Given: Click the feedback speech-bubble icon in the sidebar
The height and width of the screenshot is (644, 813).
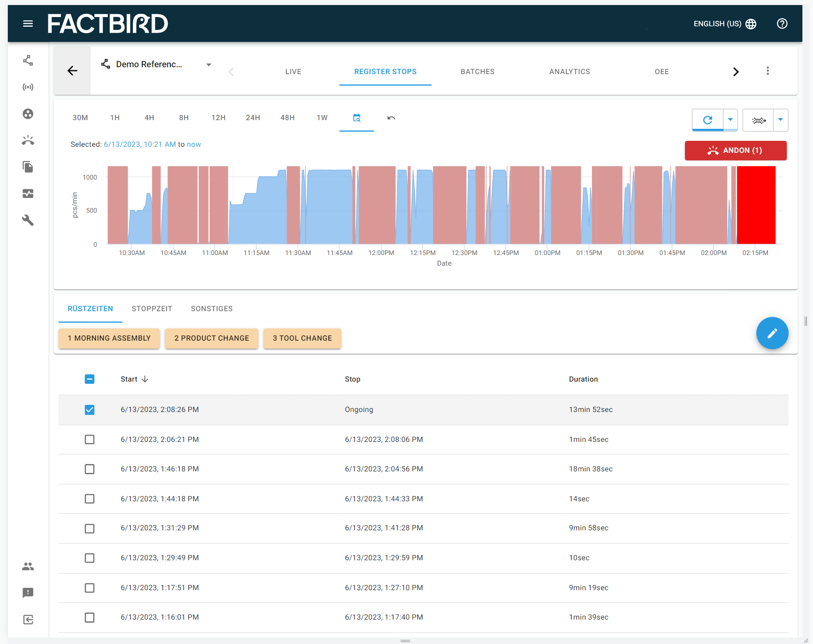Looking at the screenshot, I should coord(28,593).
